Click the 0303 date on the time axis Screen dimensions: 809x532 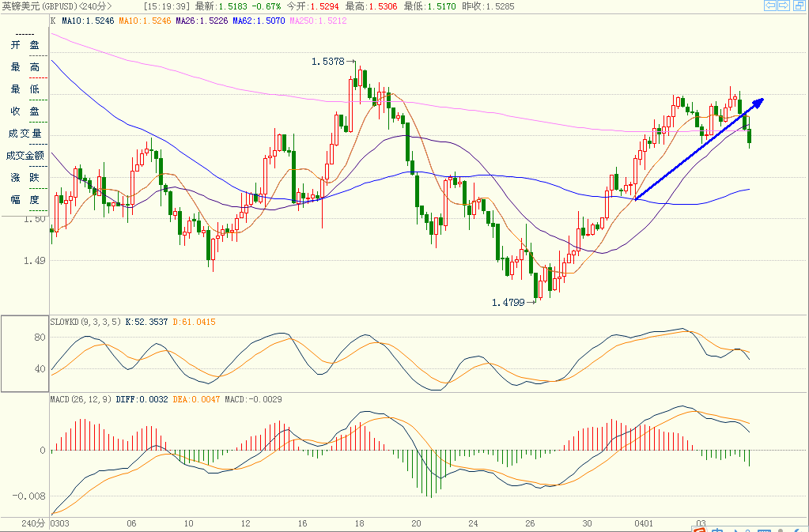[x=59, y=524]
